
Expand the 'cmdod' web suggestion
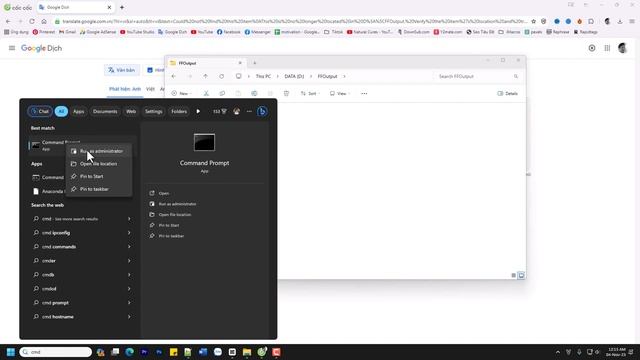point(129,289)
